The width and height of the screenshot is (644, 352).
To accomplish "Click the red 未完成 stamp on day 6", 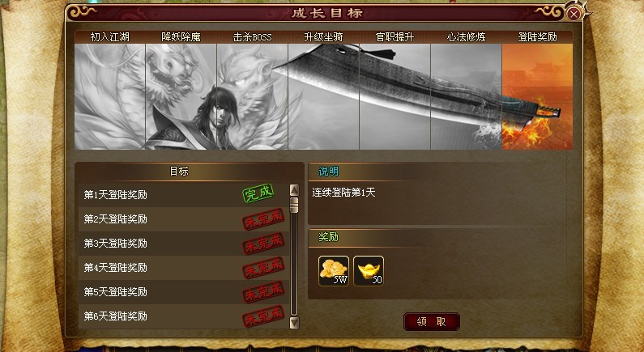I will (x=263, y=316).
